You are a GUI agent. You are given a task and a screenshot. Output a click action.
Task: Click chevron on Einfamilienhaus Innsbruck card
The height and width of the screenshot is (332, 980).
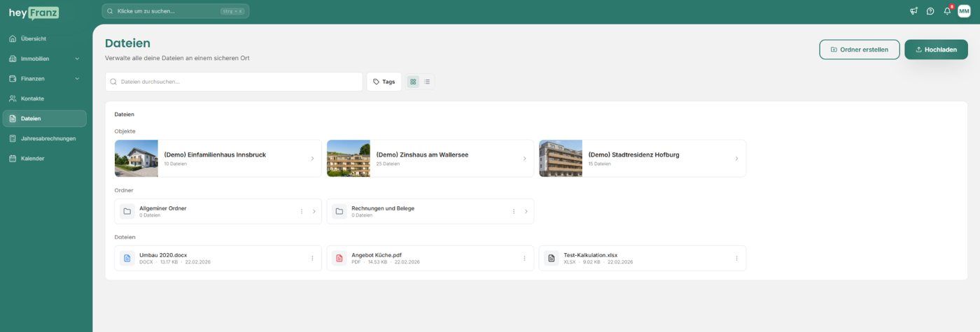coord(312,159)
